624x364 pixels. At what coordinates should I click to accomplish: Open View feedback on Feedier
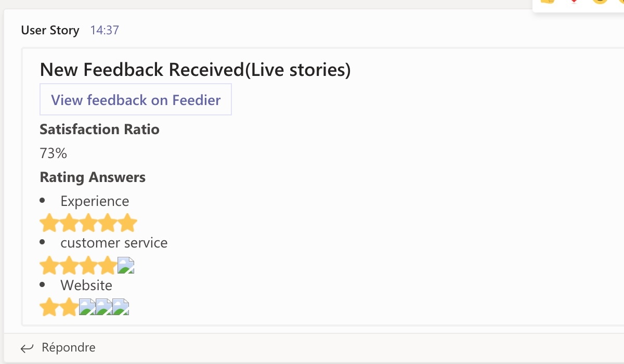tap(136, 99)
